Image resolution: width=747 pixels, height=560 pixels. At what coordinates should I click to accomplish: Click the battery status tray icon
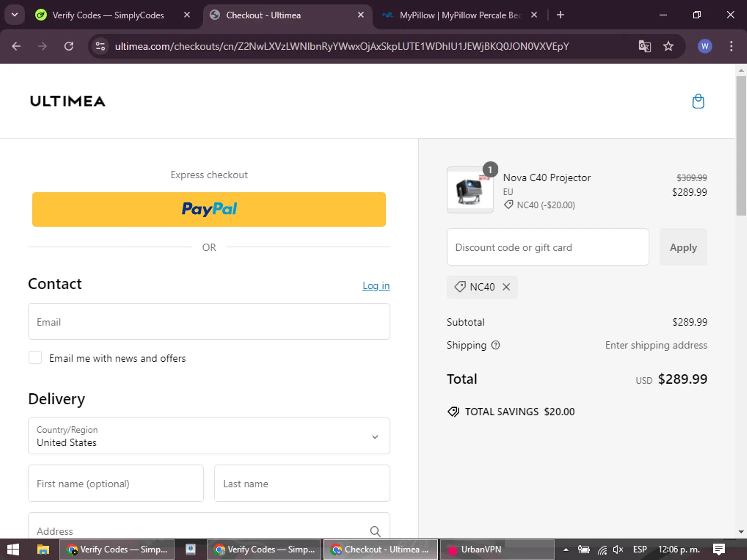pos(583,550)
